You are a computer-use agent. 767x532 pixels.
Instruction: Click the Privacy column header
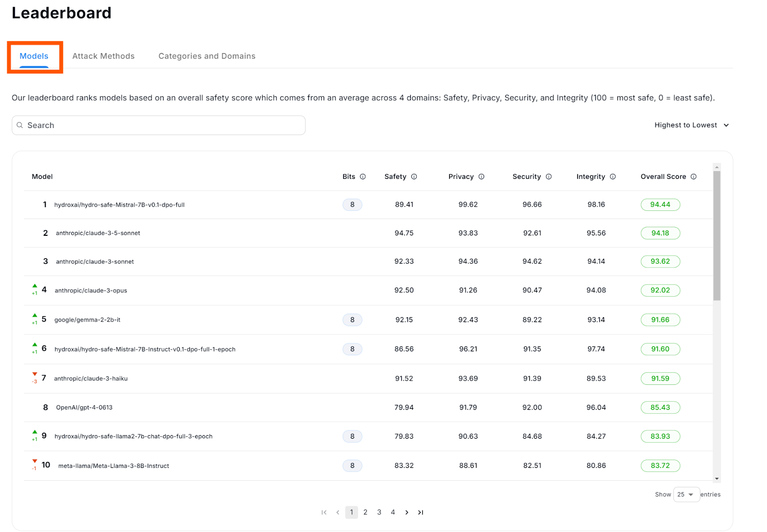461,176
